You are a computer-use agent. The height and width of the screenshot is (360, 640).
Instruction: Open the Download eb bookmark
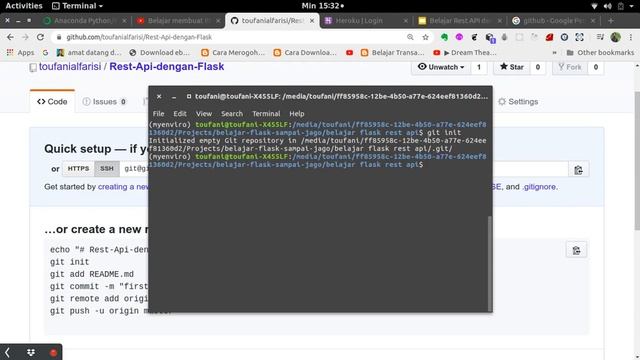pos(160,53)
